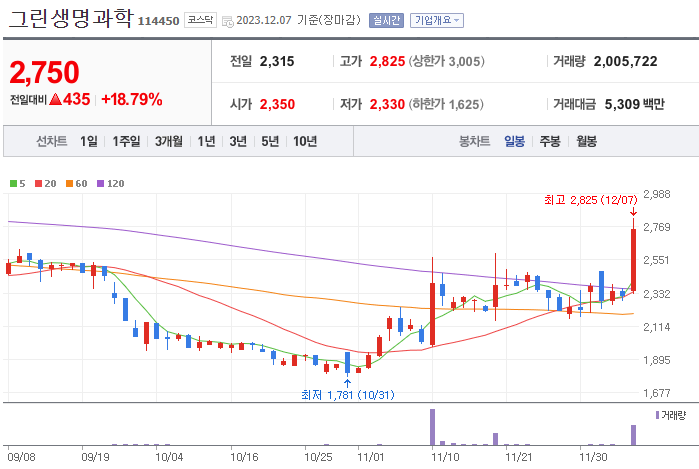Click the 최저 1,781 (10/31) chart label
699x469 pixels.
tap(348, 395)
